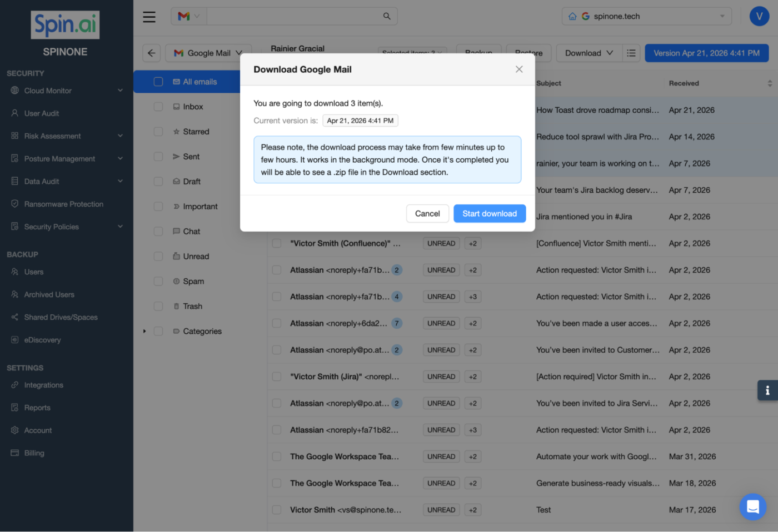The width and height of the screenshot is (778, 532).
Task: Open the spinone.tech domain dropdown
Action: 646,16
